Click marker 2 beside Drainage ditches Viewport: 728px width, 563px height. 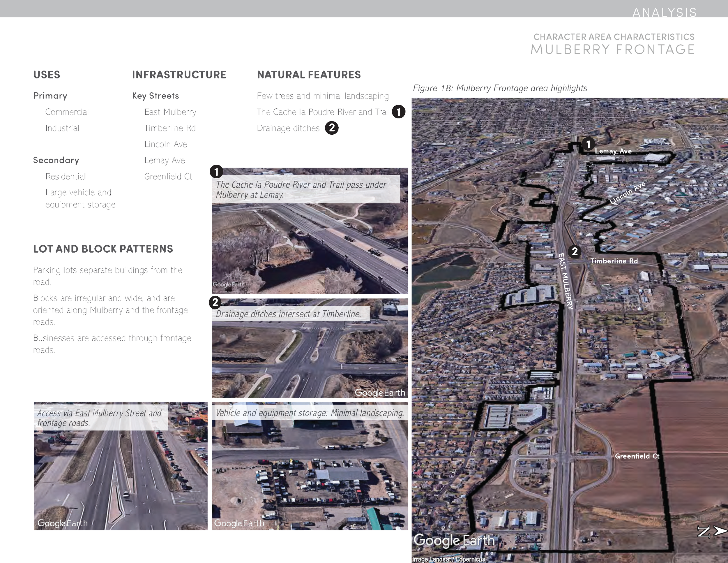coord(331,128)
